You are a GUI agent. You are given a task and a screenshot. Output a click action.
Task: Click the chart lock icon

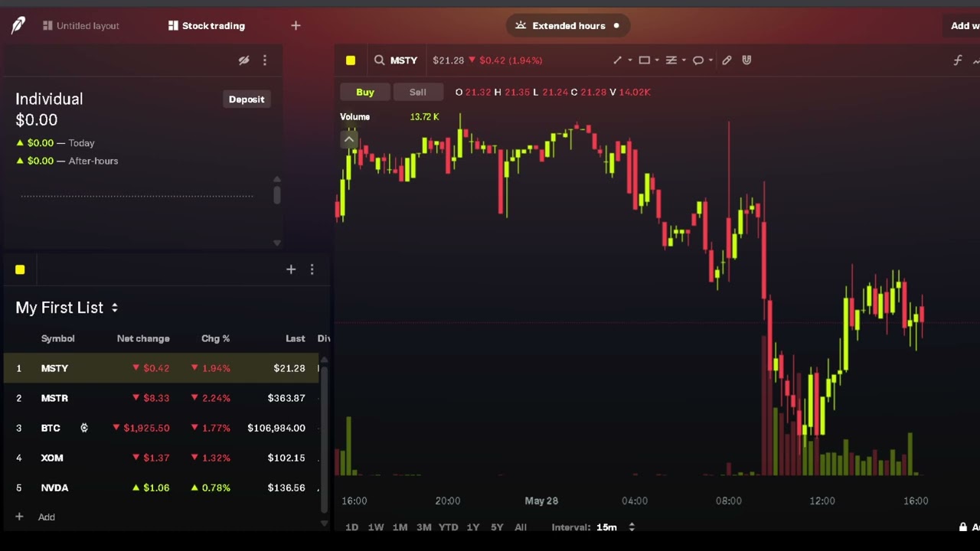click(x=963, y=527)
